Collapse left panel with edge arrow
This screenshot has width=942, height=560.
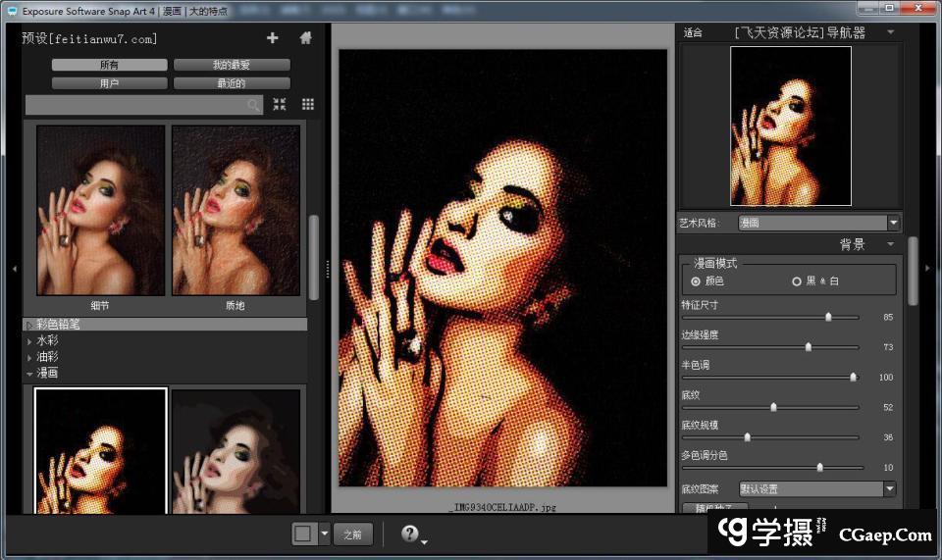point(14,268)
